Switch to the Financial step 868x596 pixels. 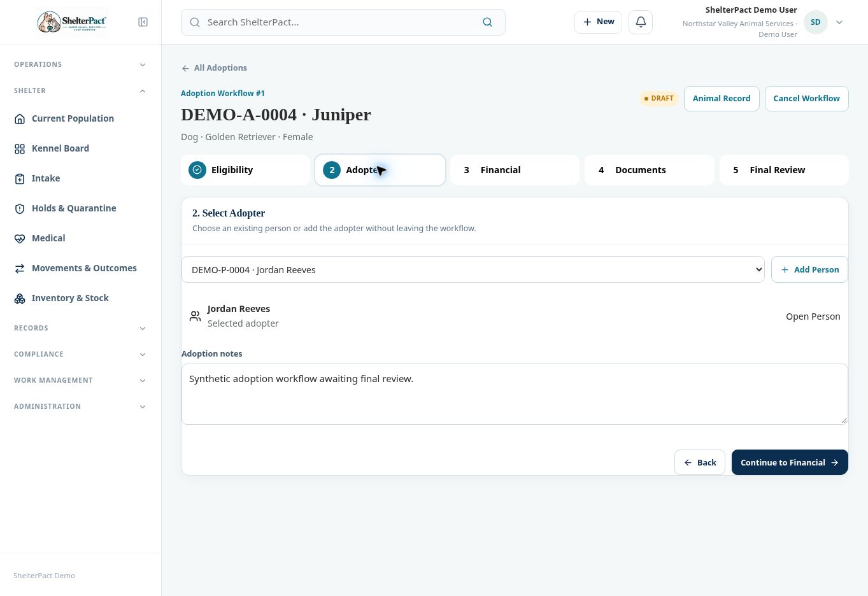click(515, 170)
